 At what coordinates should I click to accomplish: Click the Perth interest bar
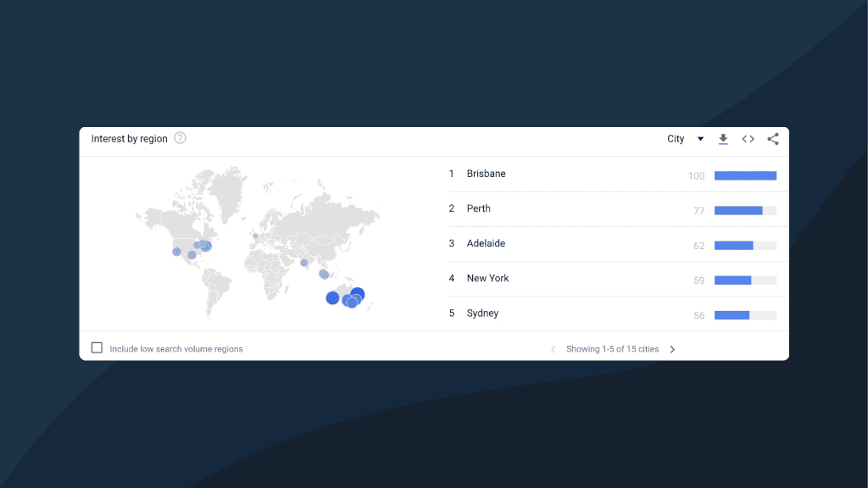click(x=745, y=210)
